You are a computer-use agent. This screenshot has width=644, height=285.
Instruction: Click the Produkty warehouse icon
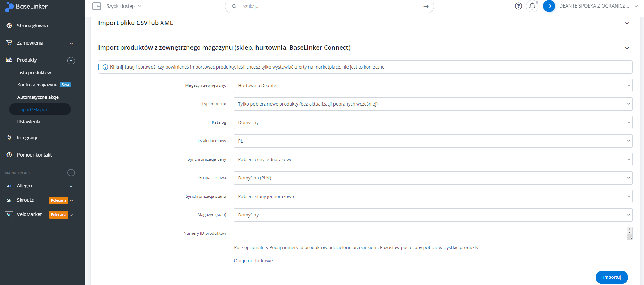point(9,60)
